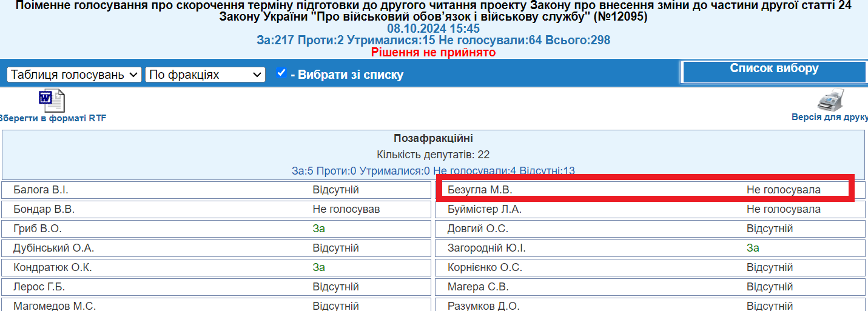Open the 'Таблиця голосувань' dropdown
The image size is (868, 311).
click(x=75, y=75)
